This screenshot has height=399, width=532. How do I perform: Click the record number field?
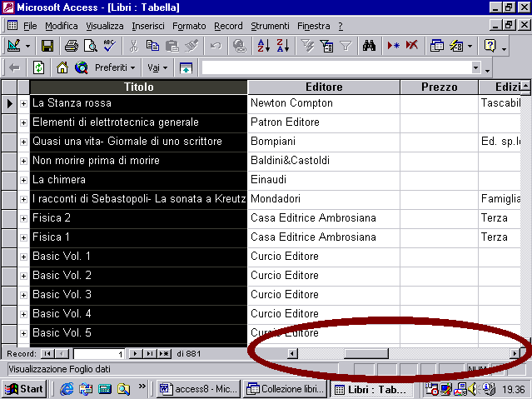(x=99, y=354)
